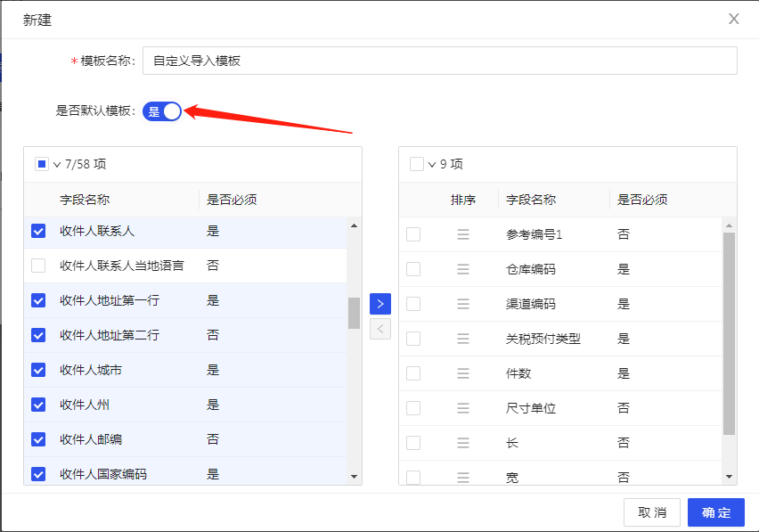Uncheck 收件人国家编码
Image resolution: width=759 pixels, height=532 pixels.
click(38, 474)
